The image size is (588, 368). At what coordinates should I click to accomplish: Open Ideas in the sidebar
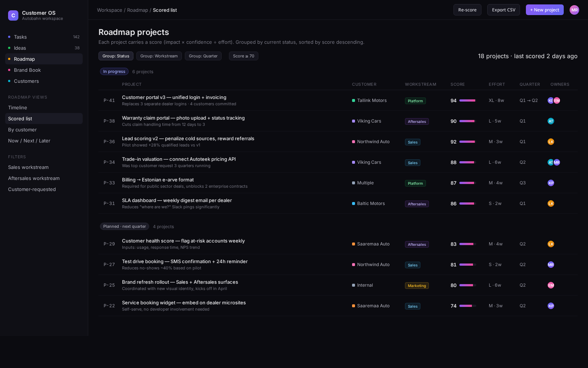tap(44, 48)
